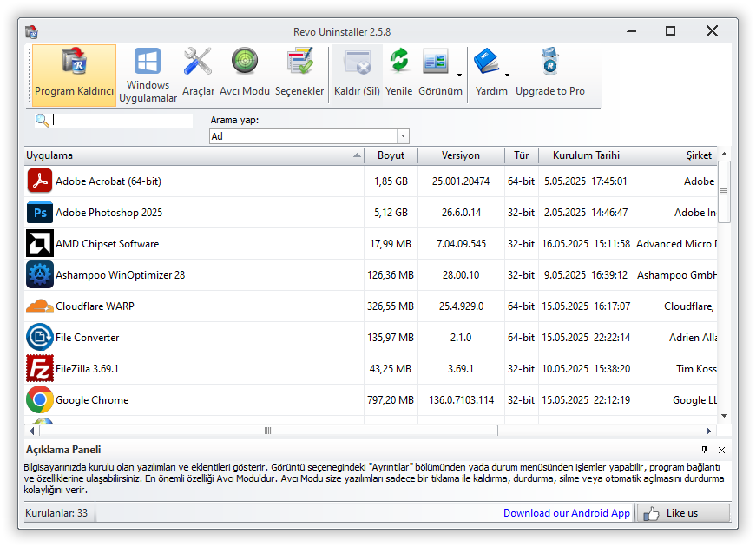Viewport: 756px width, 547px height.
Task: Pin the Açıklama Paneli
Action: [x=705, y=450]
